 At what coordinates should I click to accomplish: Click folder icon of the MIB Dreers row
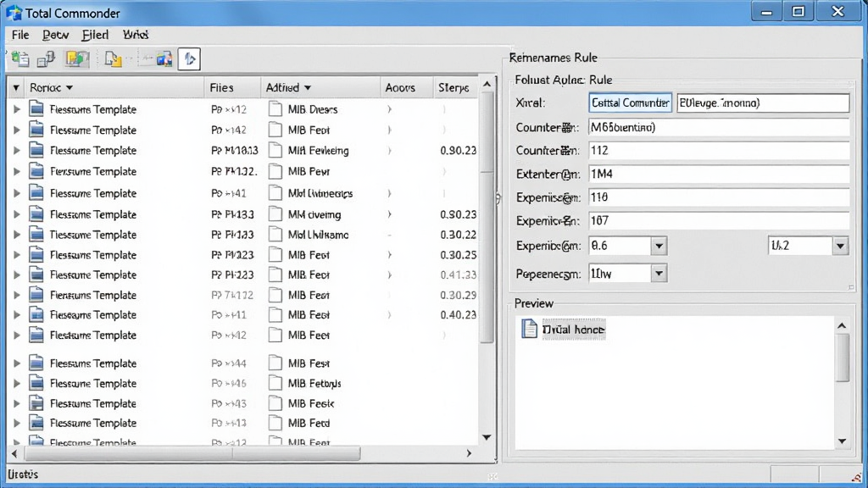(x=36, y=109)
